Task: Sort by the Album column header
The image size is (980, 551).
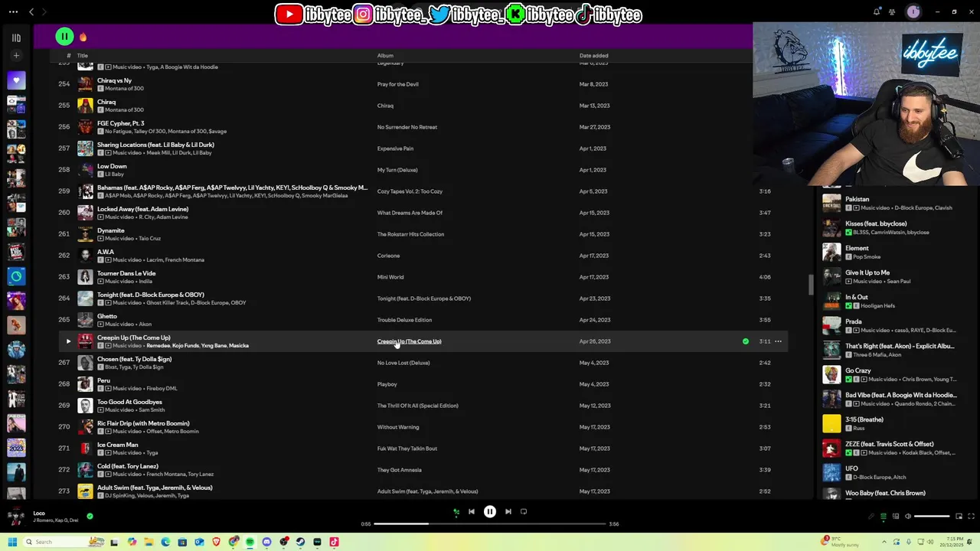Action: (x=385, y=56)
